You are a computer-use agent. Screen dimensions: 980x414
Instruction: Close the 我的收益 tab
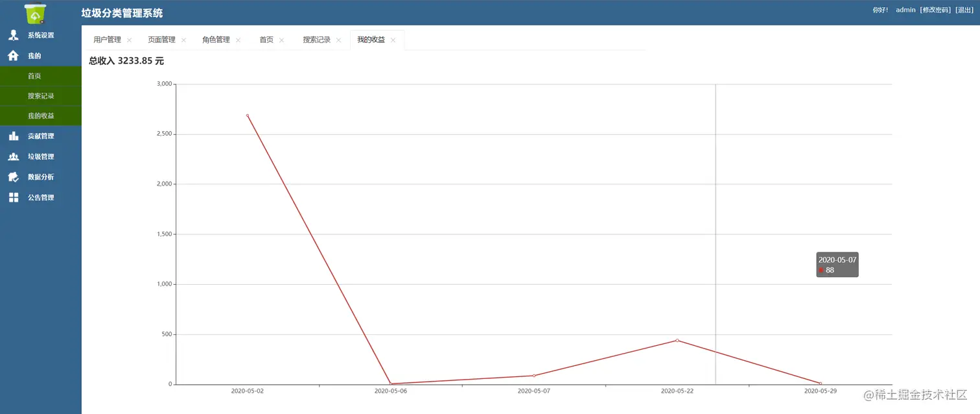tap(393, 40)
